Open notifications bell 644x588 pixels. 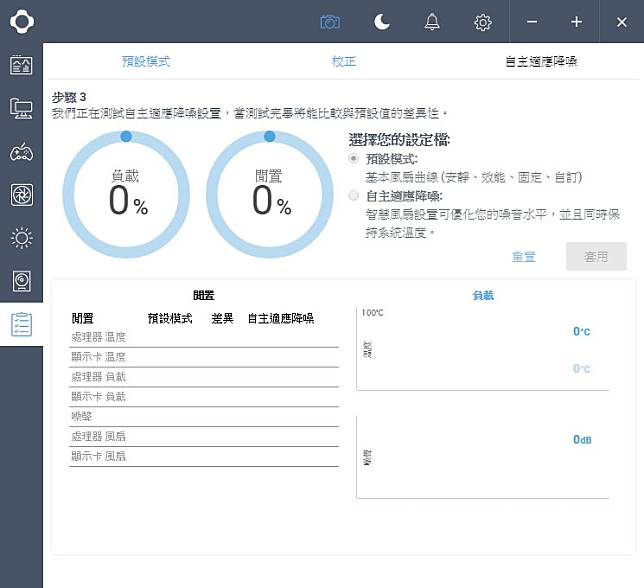(432, 21)
